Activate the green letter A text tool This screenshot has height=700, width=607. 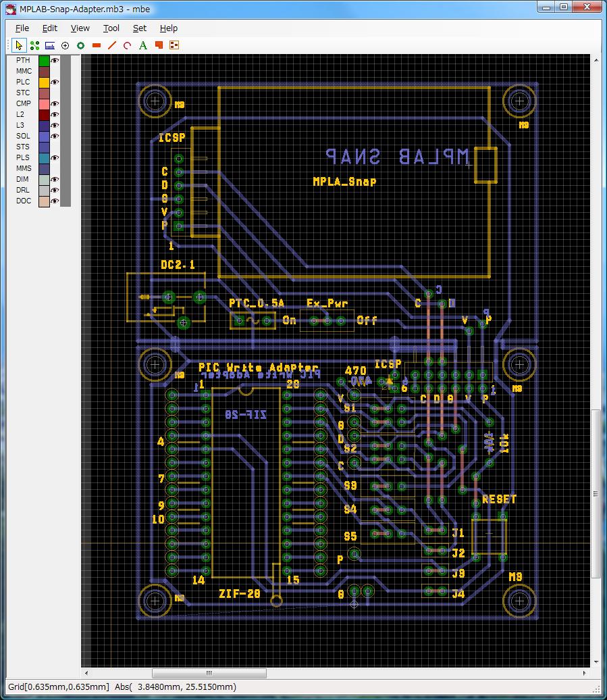(x=143, y=45)
